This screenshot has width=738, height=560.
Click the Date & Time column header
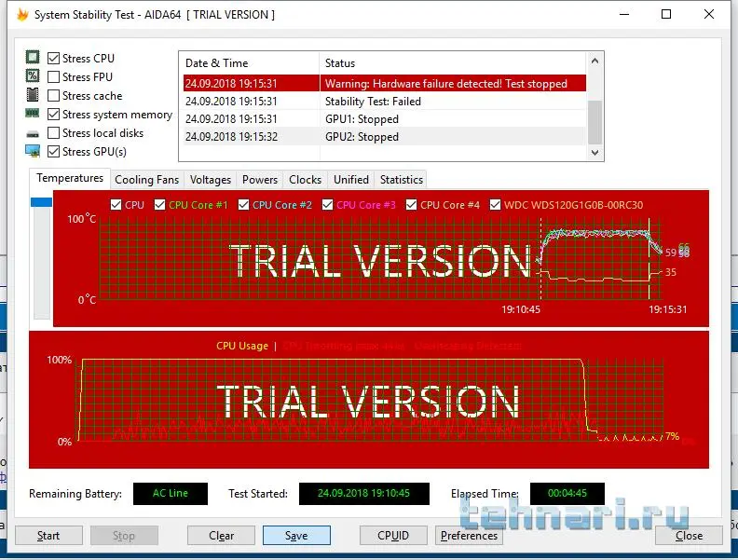[x=250, y=63]
